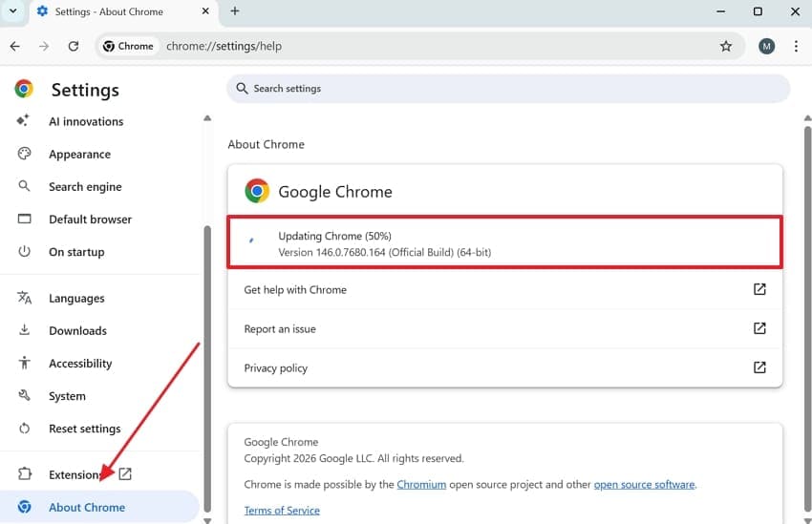This screenshot has width=812, height=524.
Task: Open Reset settings section
Action: (84, 429)
